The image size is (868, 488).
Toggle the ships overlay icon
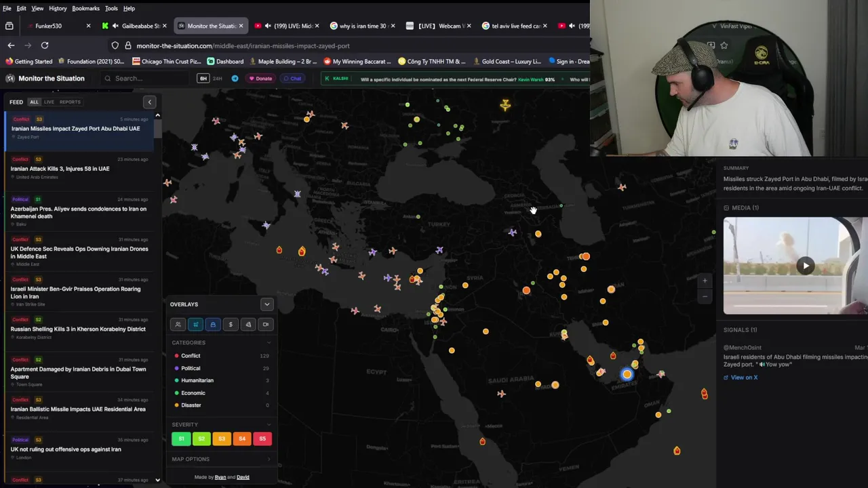pyautogui.click(x=213, y=325)
